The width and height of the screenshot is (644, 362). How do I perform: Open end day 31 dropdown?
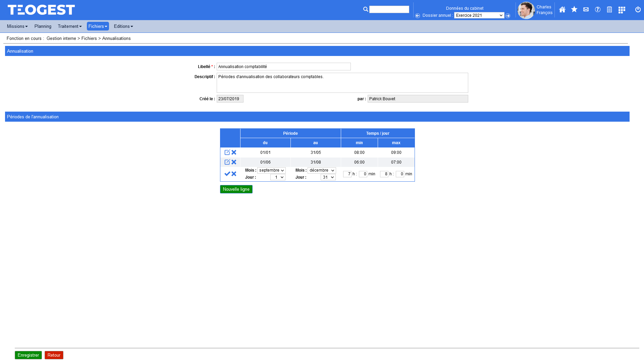click(328, 177)
